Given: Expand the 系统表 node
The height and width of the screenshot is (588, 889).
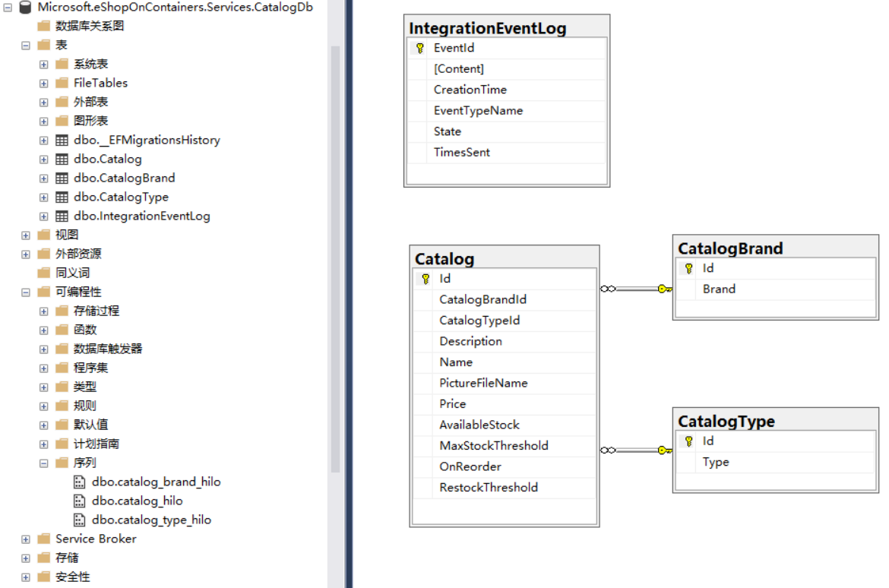Looking at the screenshot, I should (43, 64).
